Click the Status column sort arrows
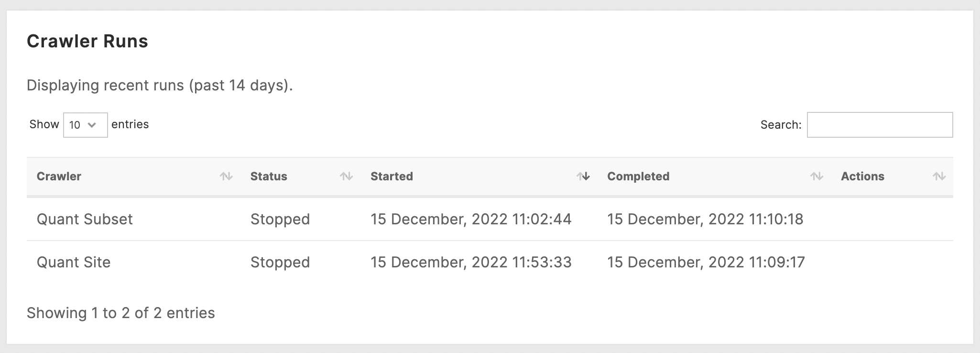Screen dimensions: 980x353 (346, 176)
